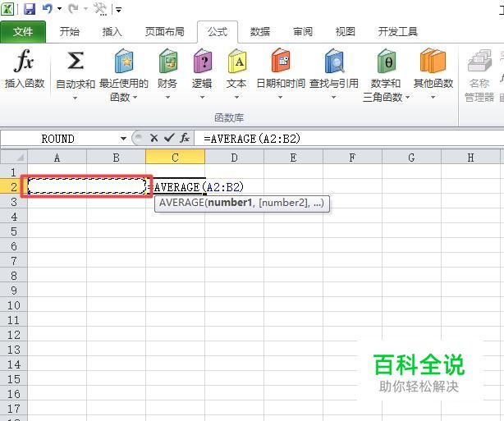Select column F header

point(352,157)
